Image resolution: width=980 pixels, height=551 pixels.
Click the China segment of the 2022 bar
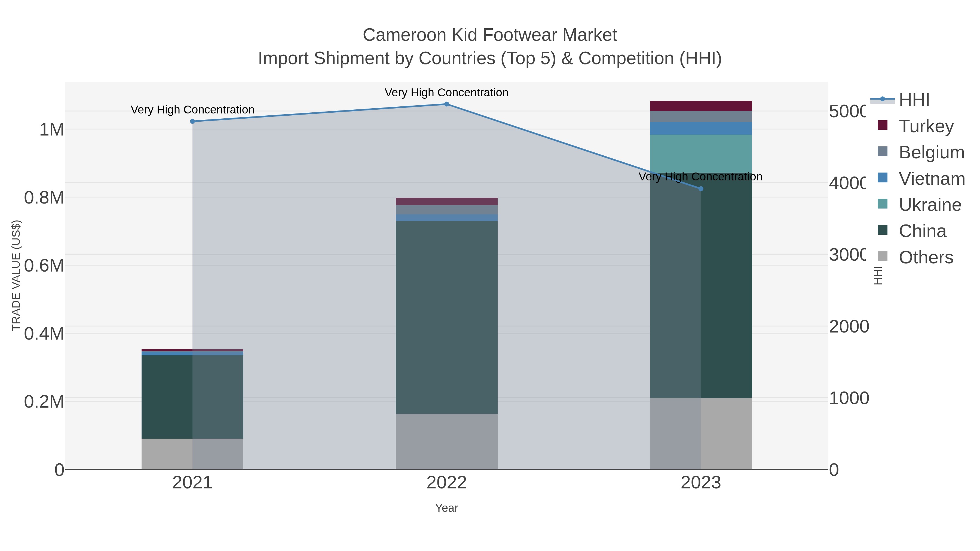pos(447,317)
